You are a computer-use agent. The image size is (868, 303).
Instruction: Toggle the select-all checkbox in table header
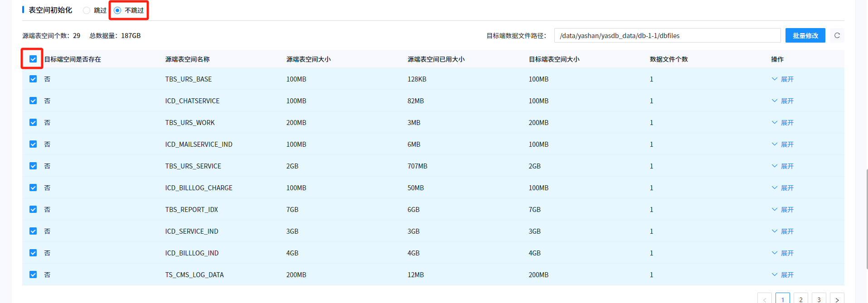pos(33,59)
